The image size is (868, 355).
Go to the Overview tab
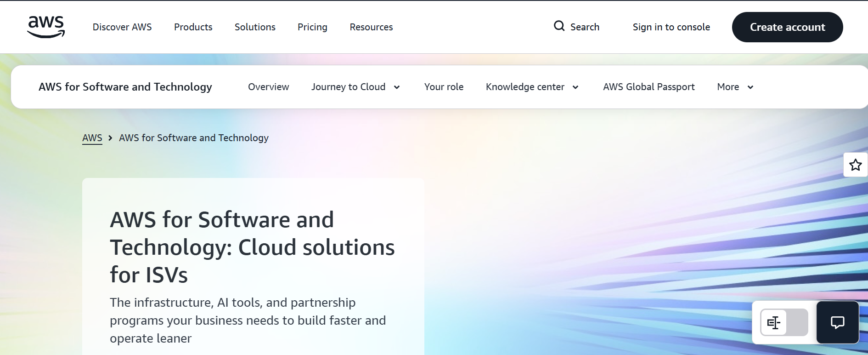(x=268, y=87)
